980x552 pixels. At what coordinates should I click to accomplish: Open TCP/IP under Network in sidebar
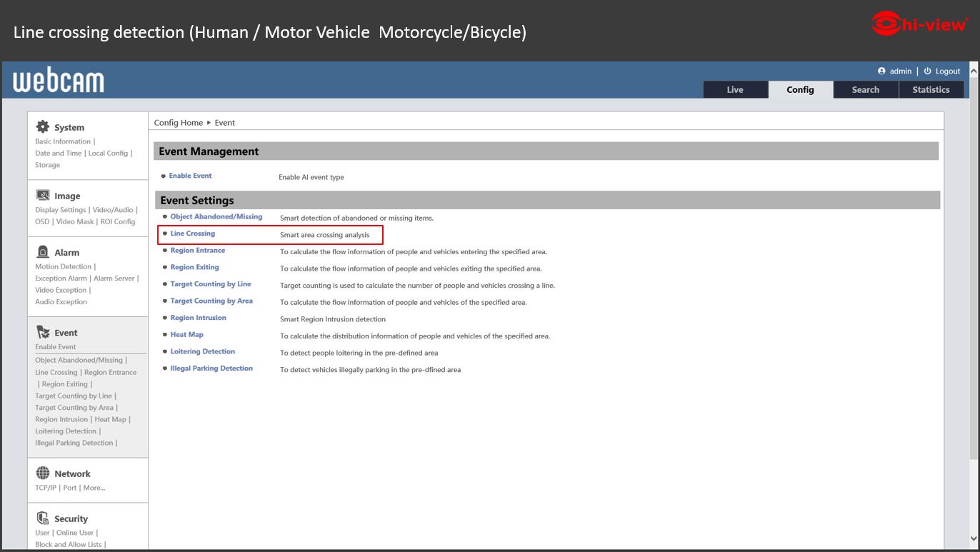pos(46,488)
